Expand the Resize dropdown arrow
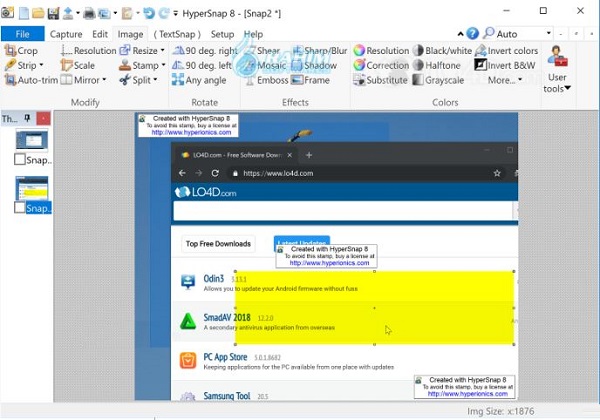The image size is (600, 420). [x=163, y=50]
